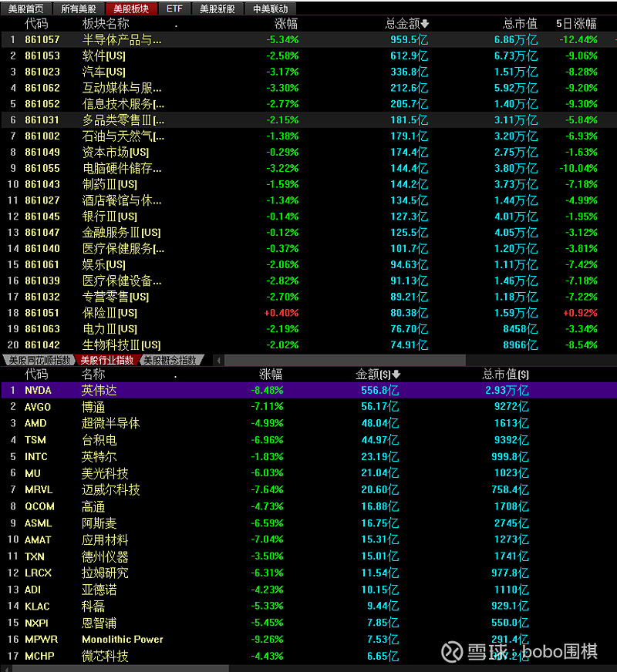
Task: Click the horizontal scrollbar of the sector table
Action: (x=346, y=361)
